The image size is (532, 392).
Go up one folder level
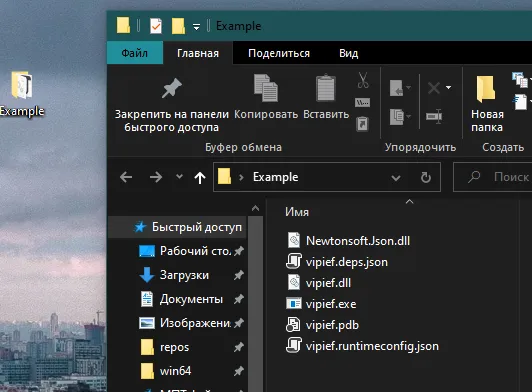(200, 177)
